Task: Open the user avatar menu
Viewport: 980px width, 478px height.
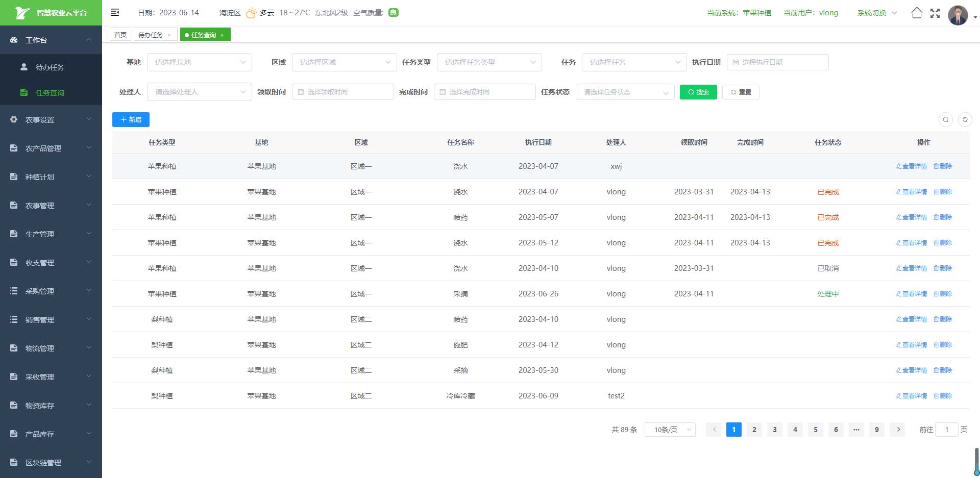Action: click(x=958, y=15)
